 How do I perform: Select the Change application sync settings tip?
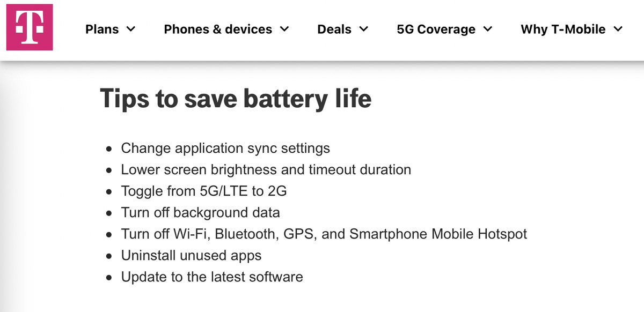tap(225, 148)
